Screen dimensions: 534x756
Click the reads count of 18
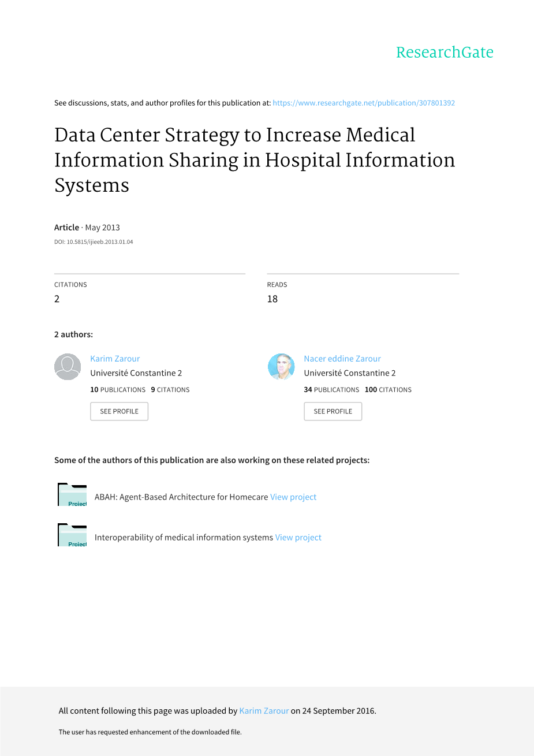tap(272, 299)
